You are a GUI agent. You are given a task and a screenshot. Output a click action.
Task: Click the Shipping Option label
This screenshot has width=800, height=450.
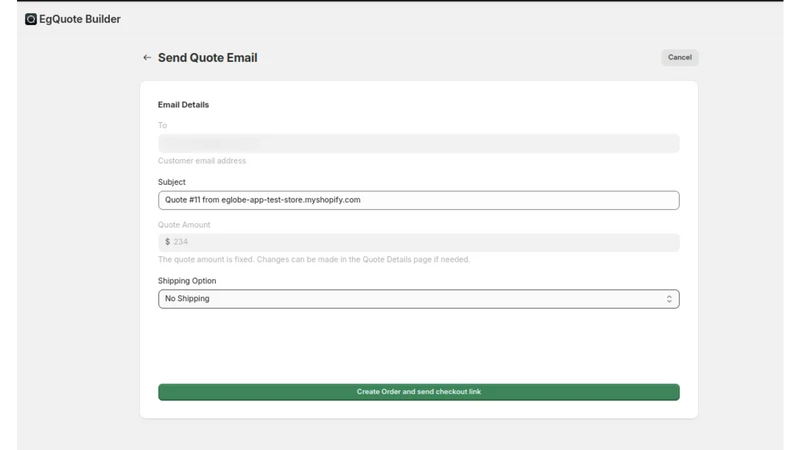tap(187, 281)
